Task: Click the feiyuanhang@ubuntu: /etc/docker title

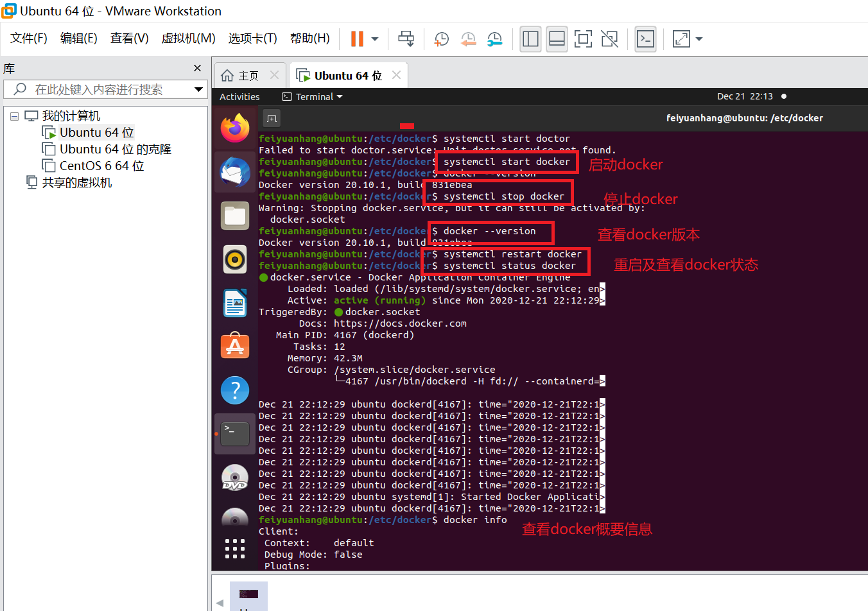Action: tap(745, 118)
